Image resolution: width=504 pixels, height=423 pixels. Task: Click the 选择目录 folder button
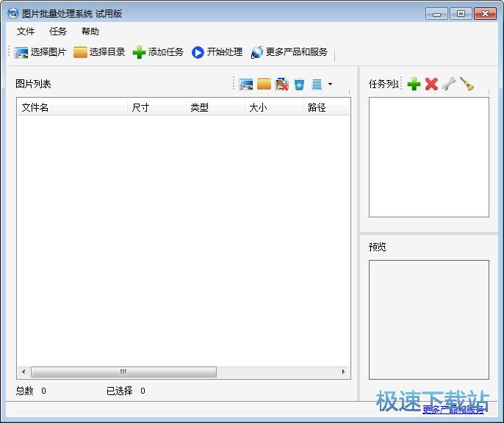point(99,52)
